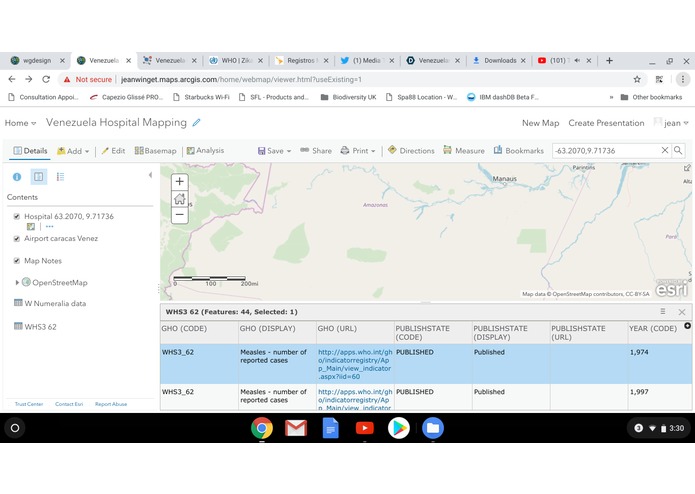Clear the search box text

click(665, 150)
